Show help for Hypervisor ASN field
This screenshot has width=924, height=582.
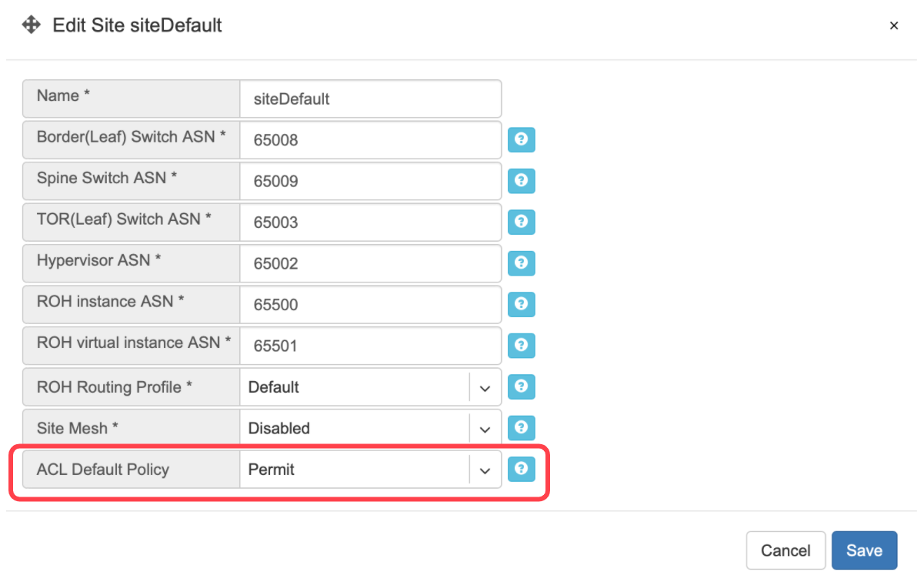[x=521, y=263]
